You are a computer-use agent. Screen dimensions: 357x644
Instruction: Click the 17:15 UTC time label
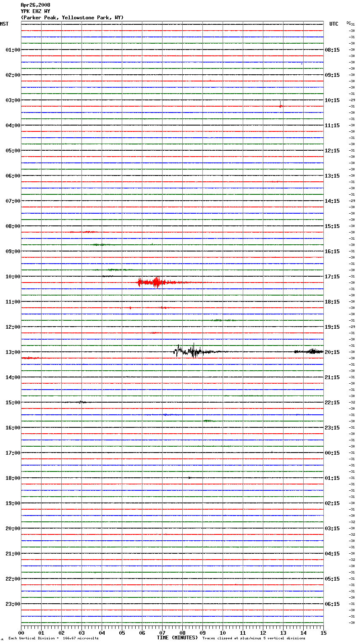pos(332,277)
